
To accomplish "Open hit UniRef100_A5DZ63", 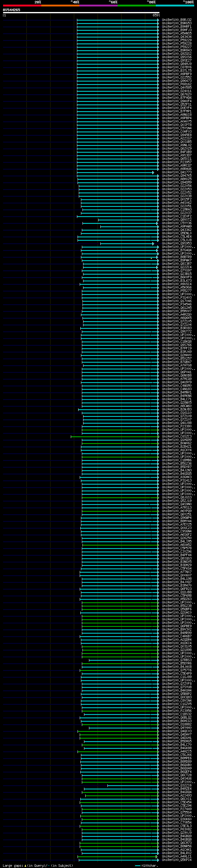I will point(177,599).
